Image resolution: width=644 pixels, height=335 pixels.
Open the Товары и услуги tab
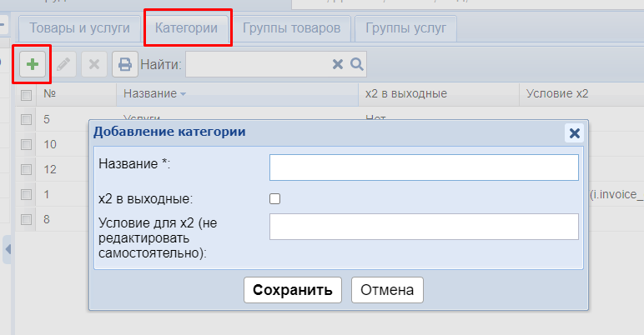click(80, 28)
